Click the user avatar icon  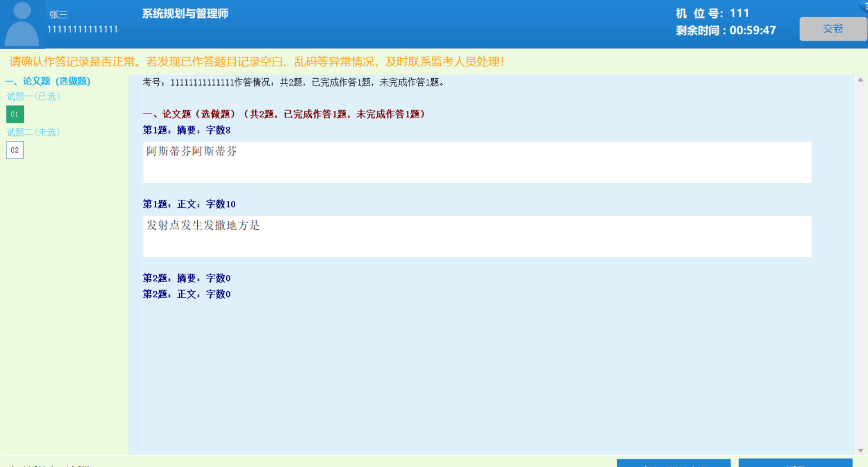click(22, 24)
